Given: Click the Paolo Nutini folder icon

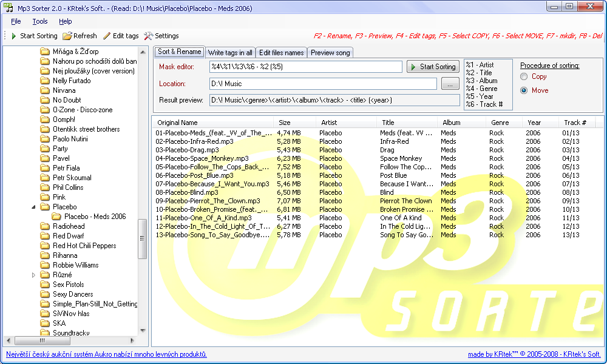Looking at the screenshot, I should pos(45,139).
